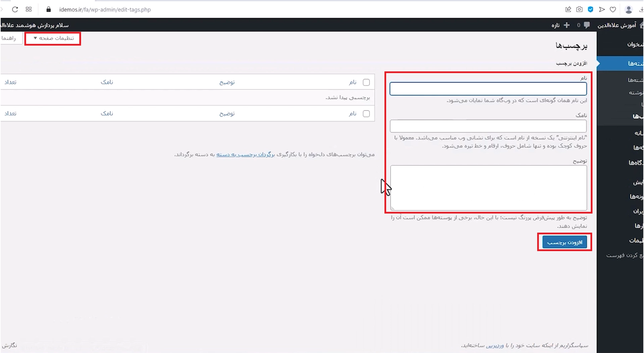
Task: Expand the تنظیمات صفحه screen options tab
Action: pyautogui.click(x=53, y=38)
